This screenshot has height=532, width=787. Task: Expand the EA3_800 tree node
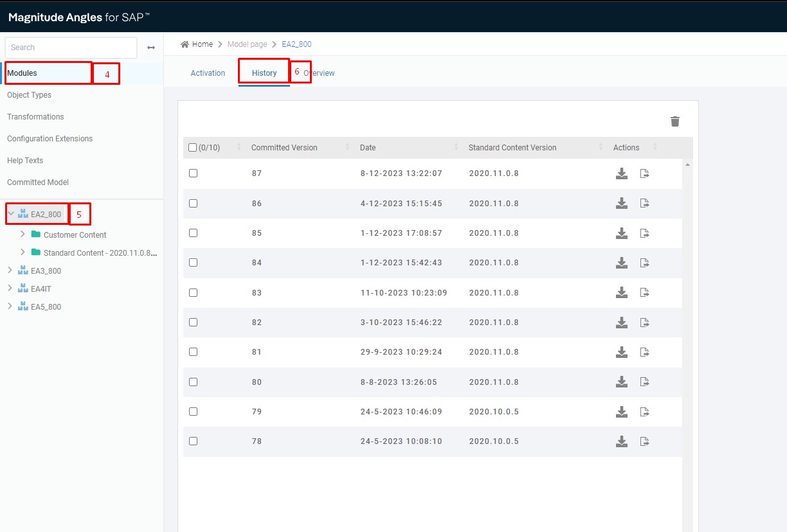10,270
